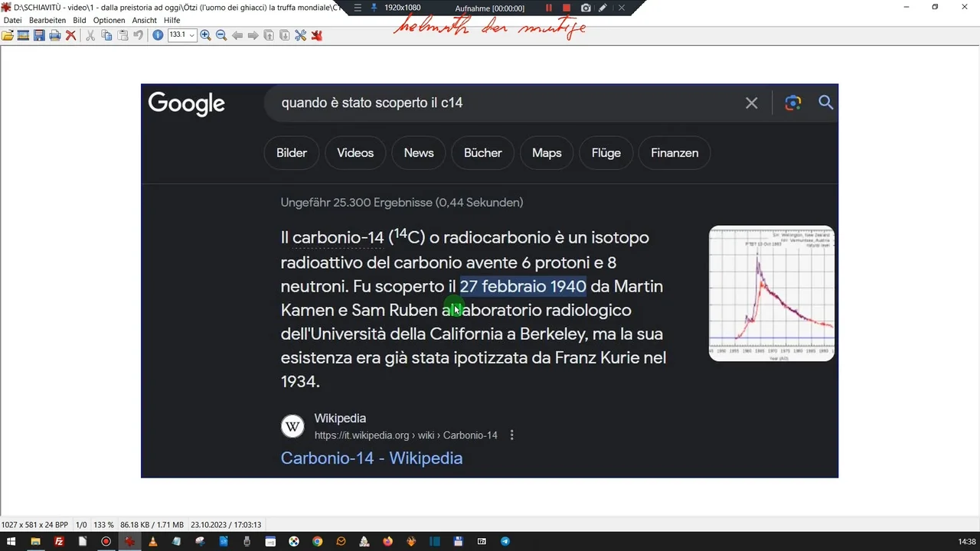Screen dimensions: 980x551
Task: Click status bar date 23.10.2023
Action: (226, 525)
